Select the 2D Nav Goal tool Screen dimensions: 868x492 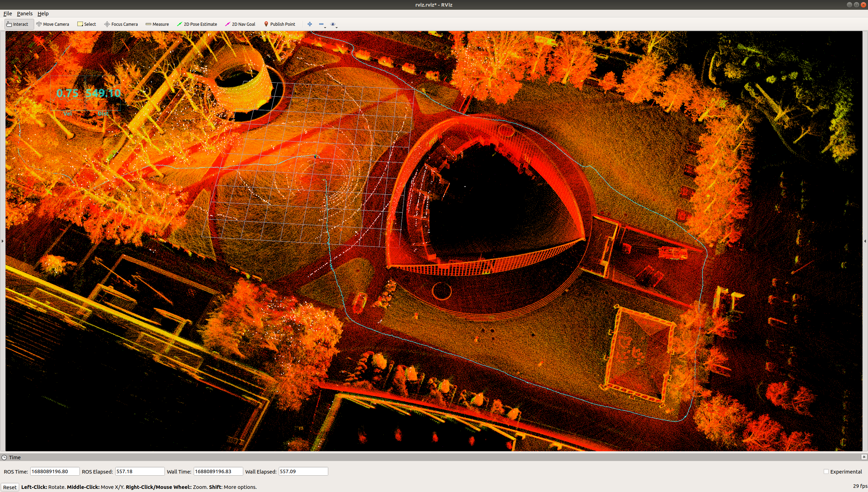point(240,24)
